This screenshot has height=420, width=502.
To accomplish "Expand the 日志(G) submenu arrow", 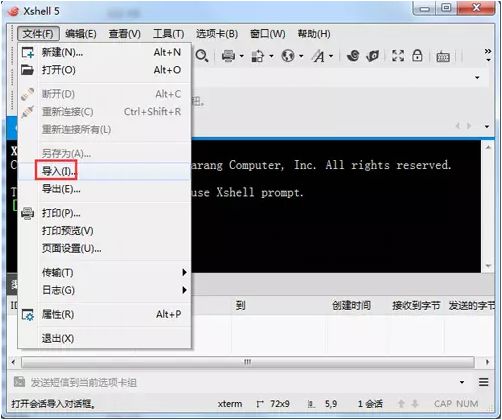I will coord(184,290).
